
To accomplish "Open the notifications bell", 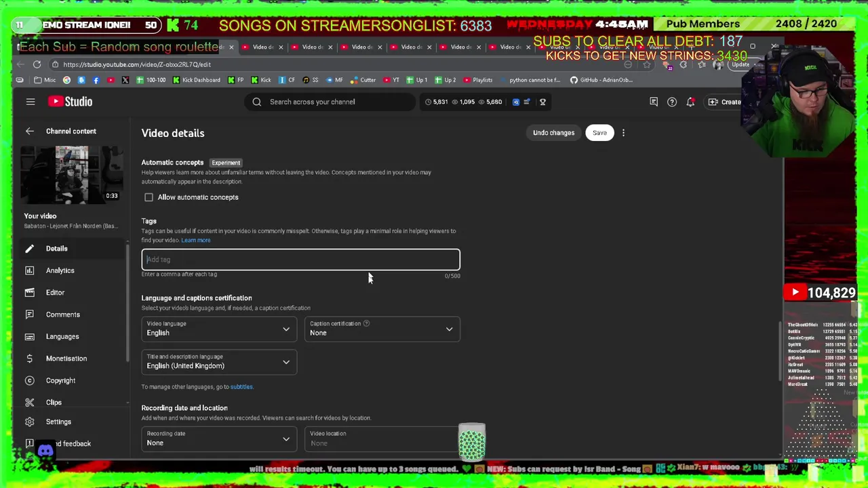I will [x=690, y=102].
